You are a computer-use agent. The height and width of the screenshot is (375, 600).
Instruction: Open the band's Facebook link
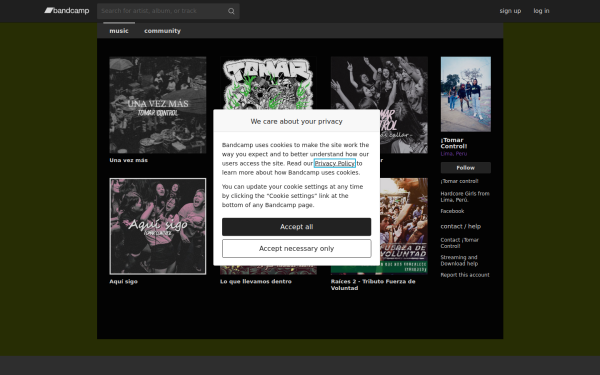click(452, 211)
